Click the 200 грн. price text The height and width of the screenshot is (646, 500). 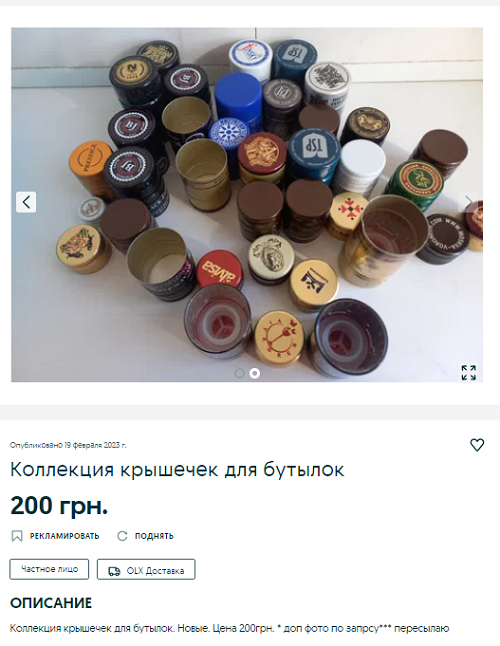pos(59,506)
